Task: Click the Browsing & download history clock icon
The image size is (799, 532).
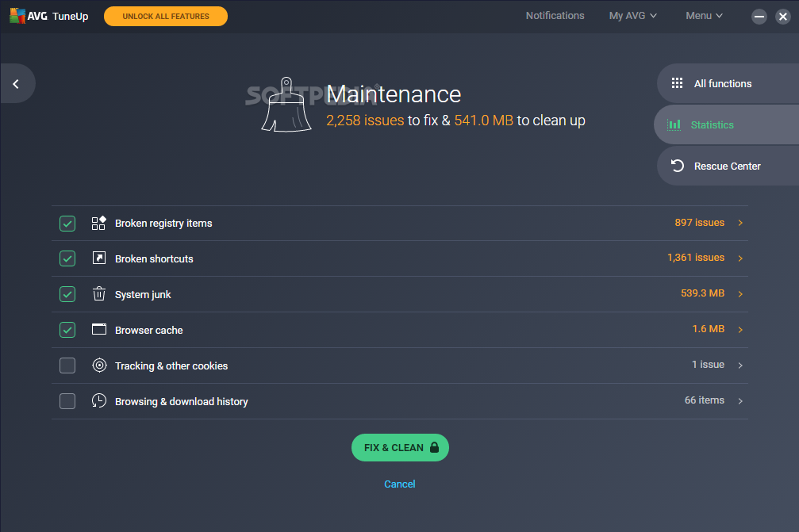Action: point(98,401)
